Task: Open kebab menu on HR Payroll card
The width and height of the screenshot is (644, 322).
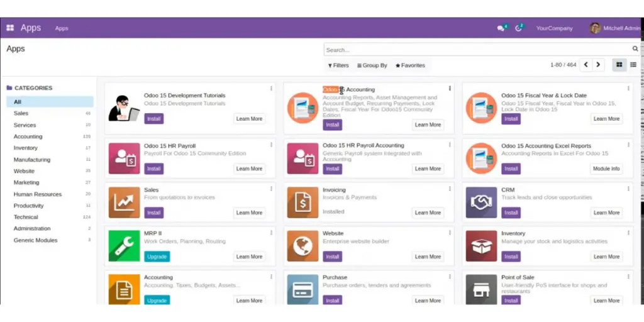Action: point(271,145)
